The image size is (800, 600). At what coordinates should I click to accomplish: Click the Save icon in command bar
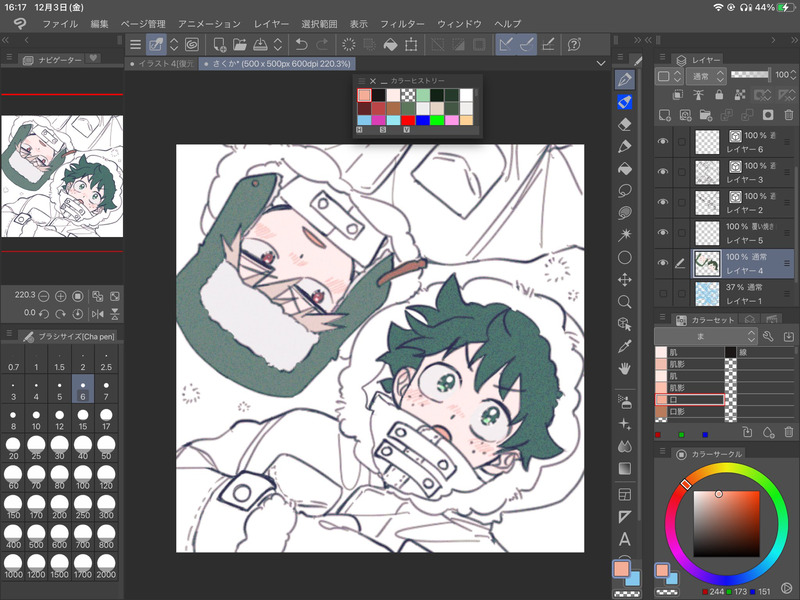point(260,45)
